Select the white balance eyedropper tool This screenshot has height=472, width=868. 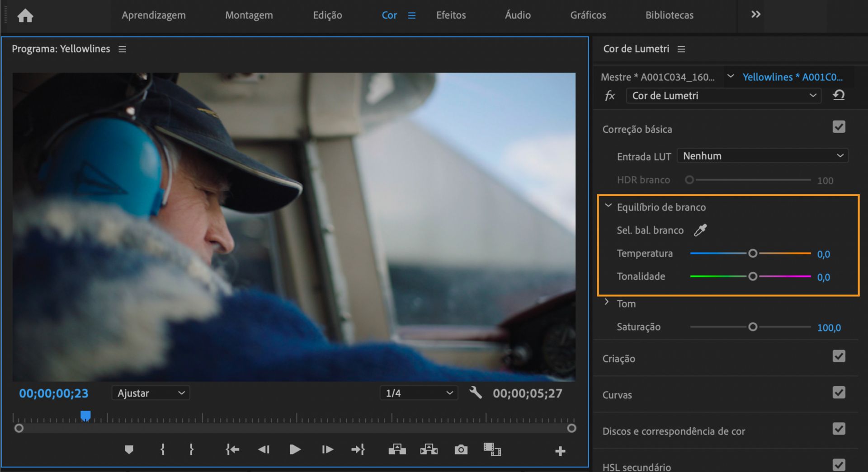(700, 230)
